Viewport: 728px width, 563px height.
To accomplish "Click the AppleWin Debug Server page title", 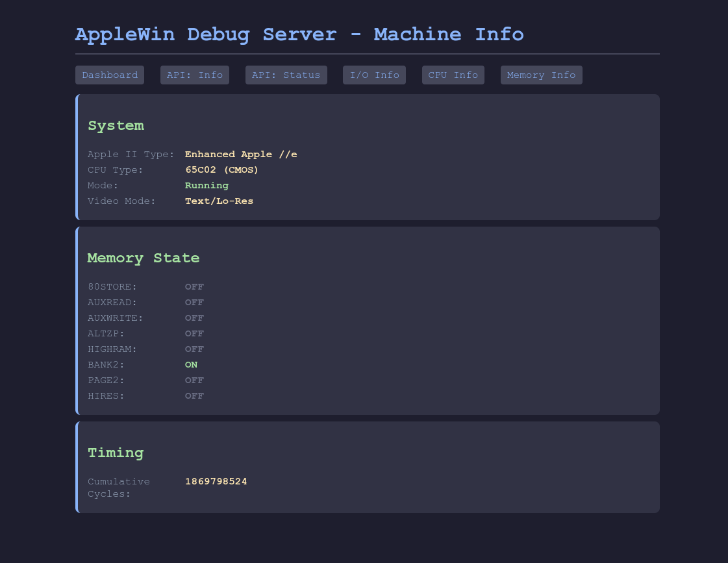I will 299,34.
